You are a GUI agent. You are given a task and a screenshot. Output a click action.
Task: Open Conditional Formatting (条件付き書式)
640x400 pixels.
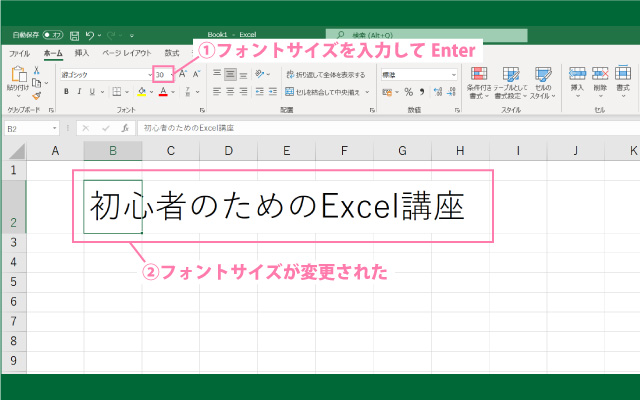(x=479, y=83)
